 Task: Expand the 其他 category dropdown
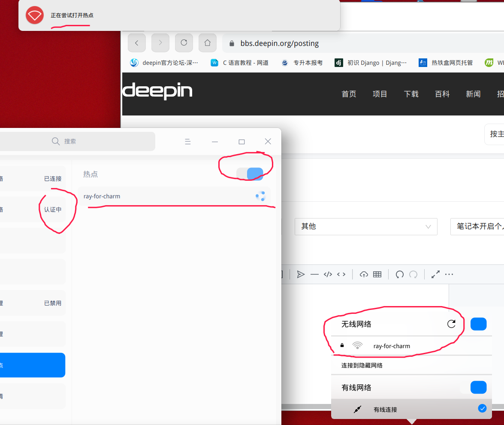[366, 227]
